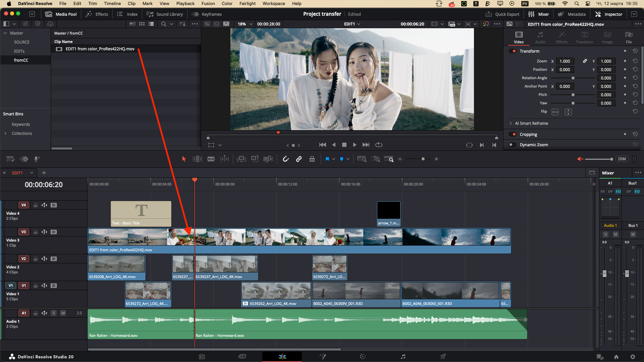Click the DIM button
The height and width of the screenshot is (362, 644).
622,159
